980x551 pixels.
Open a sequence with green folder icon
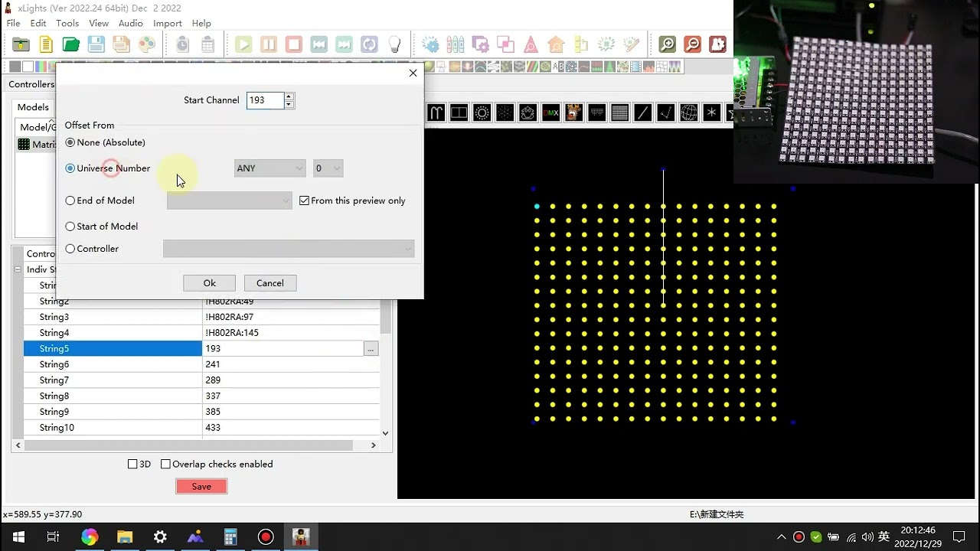coord(70,44)
